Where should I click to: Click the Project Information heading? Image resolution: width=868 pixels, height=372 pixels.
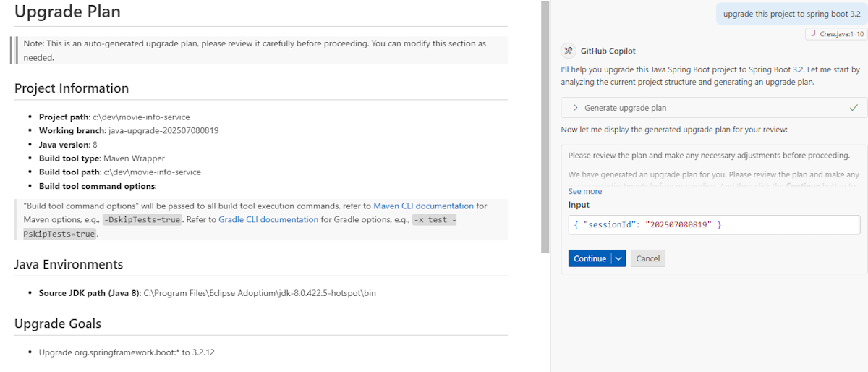coord(72,88)
